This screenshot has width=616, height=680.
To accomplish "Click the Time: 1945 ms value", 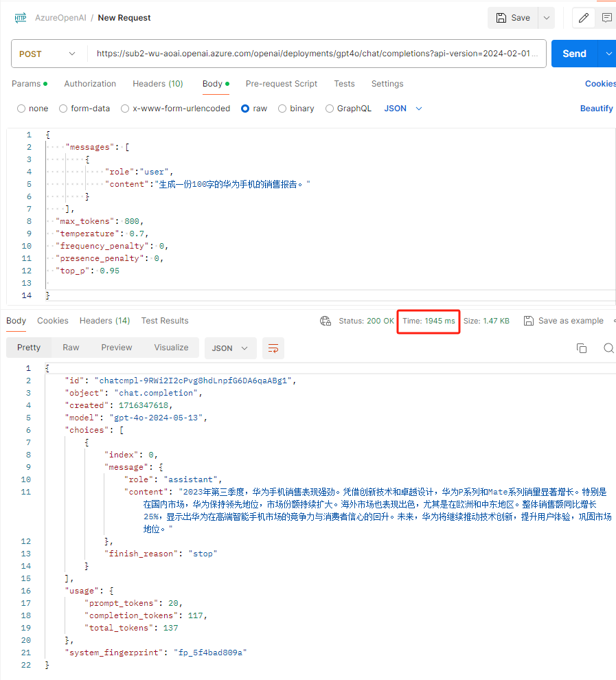I will [429, 321].
